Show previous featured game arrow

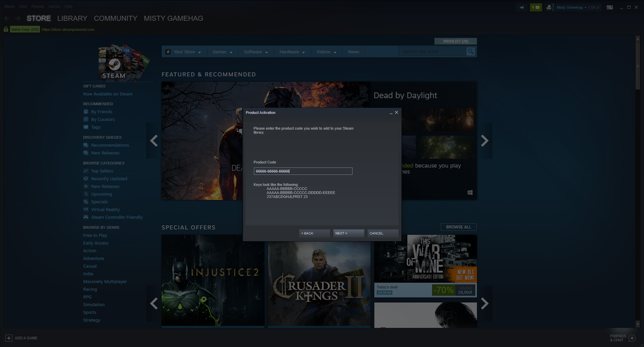click(x=154, y=141)
